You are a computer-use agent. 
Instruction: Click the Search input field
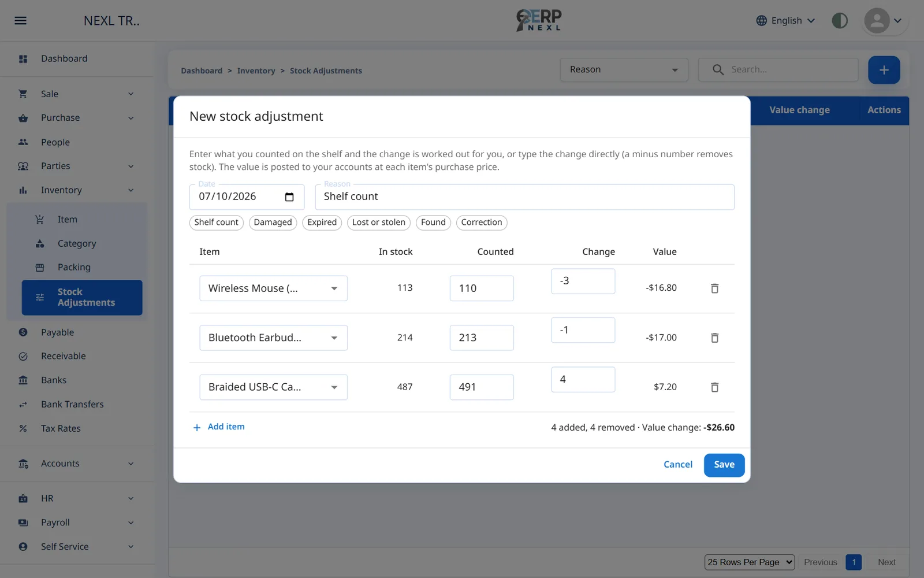click(x=778, y=70)
